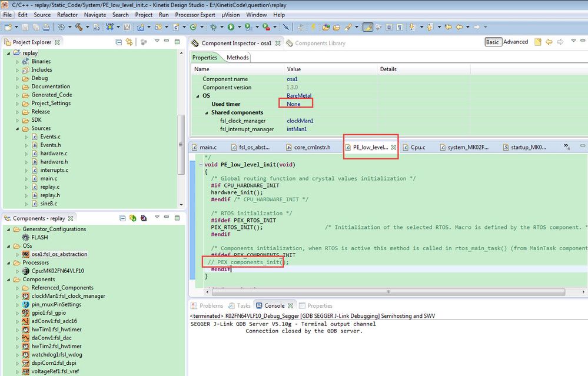This screenshot has width=588, height=376.
Task: Open Project Explorer view menu triangle
Action: click(157, 41)
